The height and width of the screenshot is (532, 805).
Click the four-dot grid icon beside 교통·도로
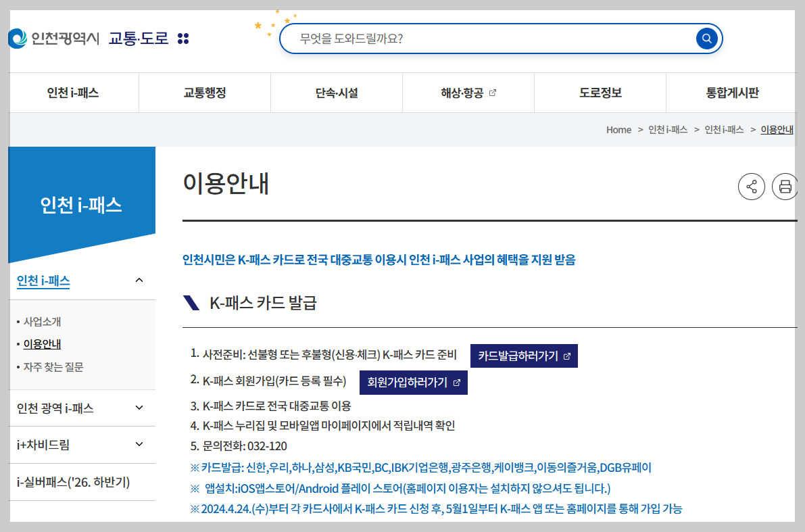pyautogui.click(x=182, y=39)
